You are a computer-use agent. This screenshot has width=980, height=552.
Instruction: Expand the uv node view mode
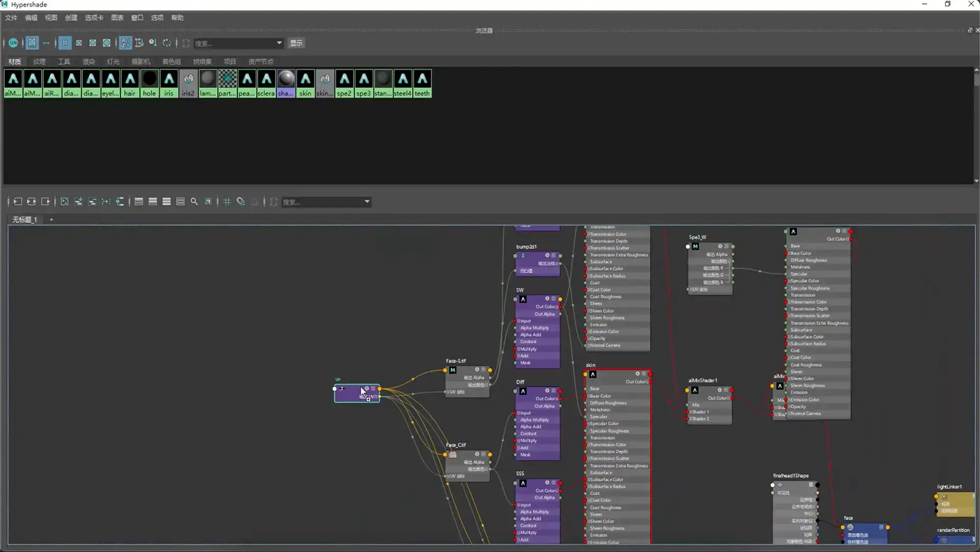[x=373, y=389]
